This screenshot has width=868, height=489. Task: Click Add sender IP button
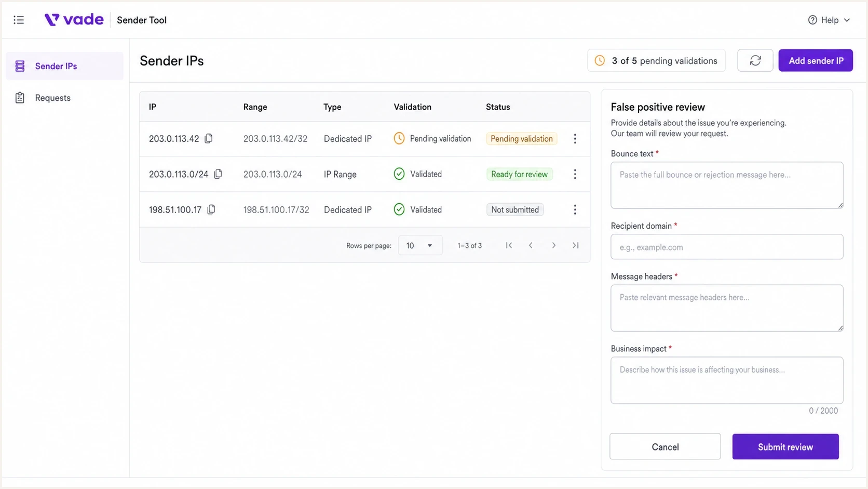click(816, 60)
